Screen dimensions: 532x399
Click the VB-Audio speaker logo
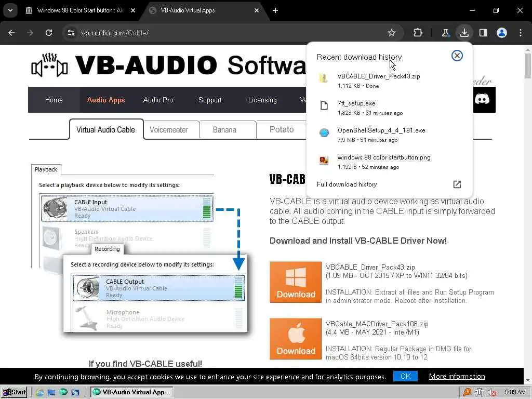tap(49, 65)
